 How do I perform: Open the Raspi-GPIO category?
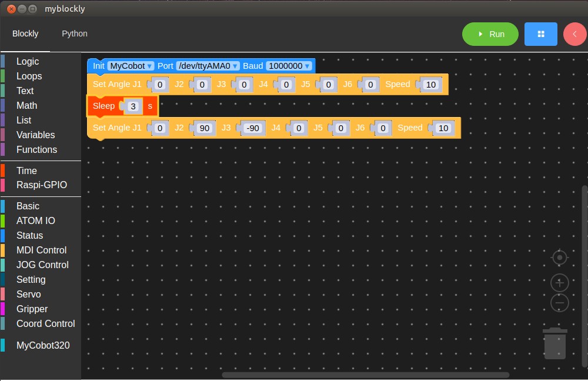(41, 185)
